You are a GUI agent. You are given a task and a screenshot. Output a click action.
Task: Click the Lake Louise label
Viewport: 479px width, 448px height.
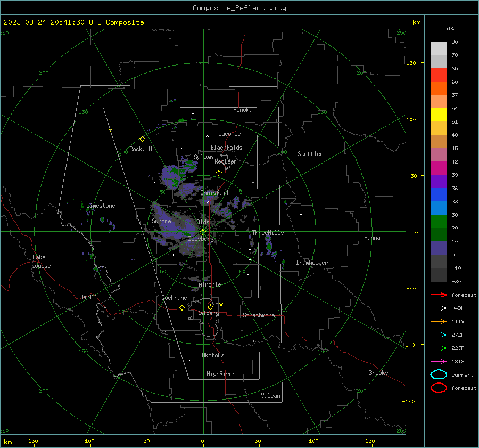click(x=41, y=262)
